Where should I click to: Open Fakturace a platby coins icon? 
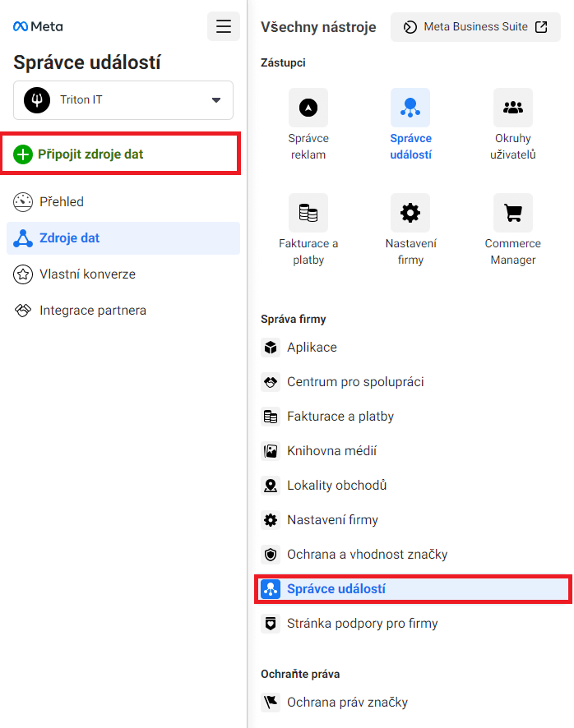tap(308, 213)
